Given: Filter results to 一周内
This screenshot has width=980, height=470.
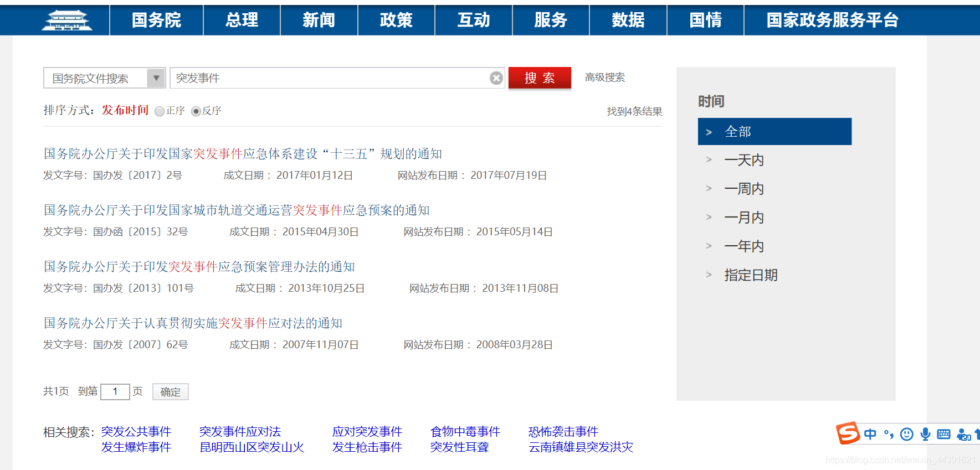Looking at the screenshot, I should [x=744, y=189].
